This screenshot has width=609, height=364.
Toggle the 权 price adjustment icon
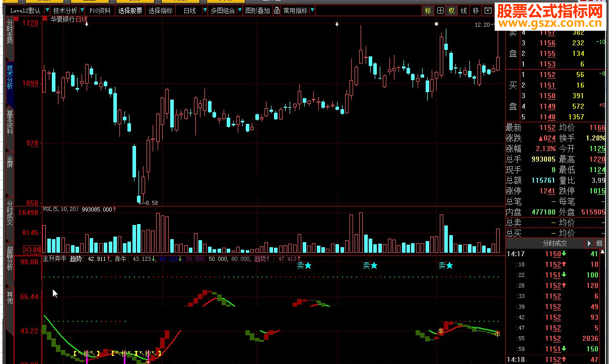click(452, 11)
